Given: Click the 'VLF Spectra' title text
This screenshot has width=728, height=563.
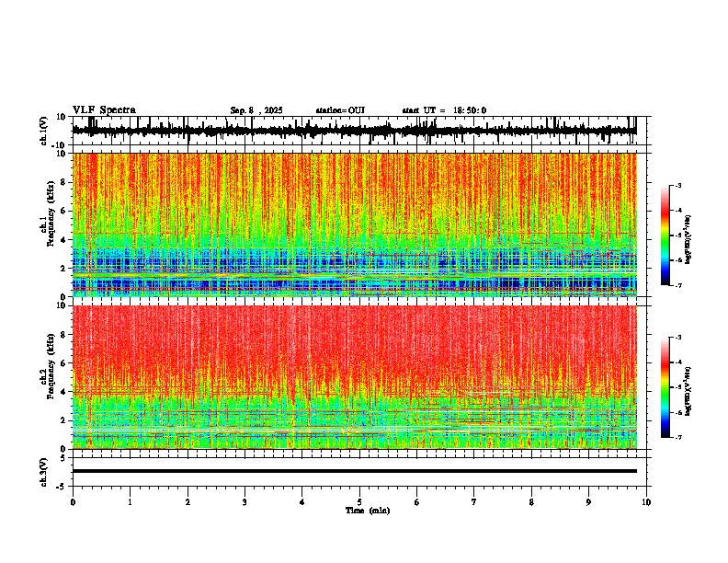Looking at the screenshot, I should pos(104,110).
